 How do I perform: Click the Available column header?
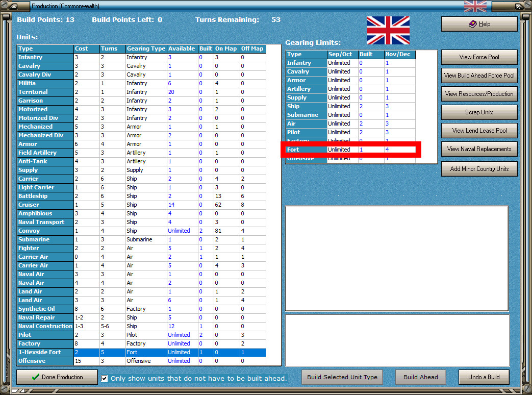(x=182, y=48)
